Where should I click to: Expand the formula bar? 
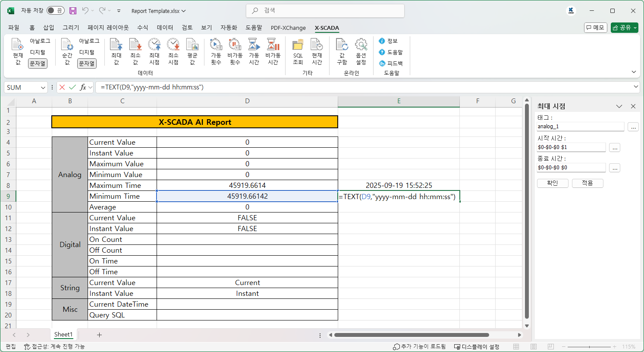pyautogui.click(x=636, y=87)
